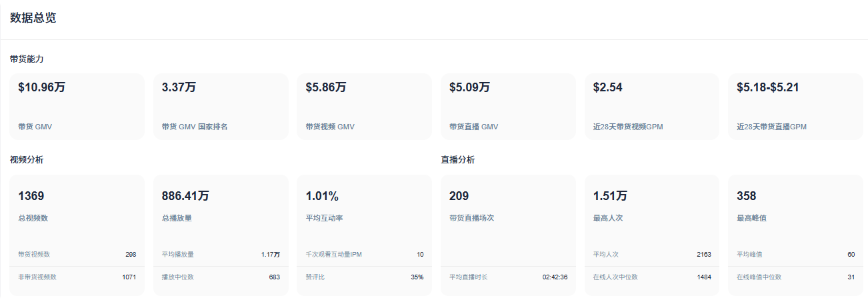The height and width of the screenshot is (302, 868).
Task: Click the 非带货视频数 row
Action: pyautogui.click(x=77, y=277)
